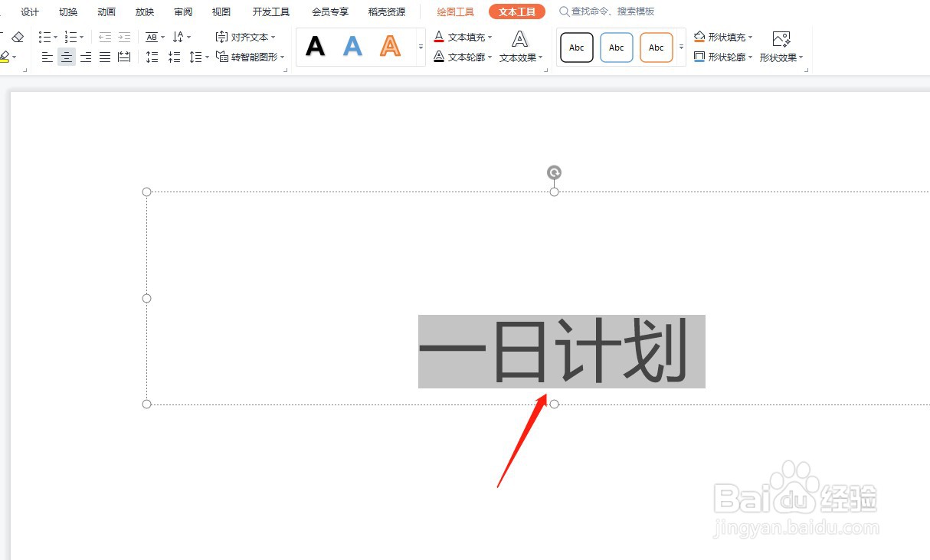Apply the orange outline Abc shape style
This screenshot has height=560, width=930.
(657, 47)
